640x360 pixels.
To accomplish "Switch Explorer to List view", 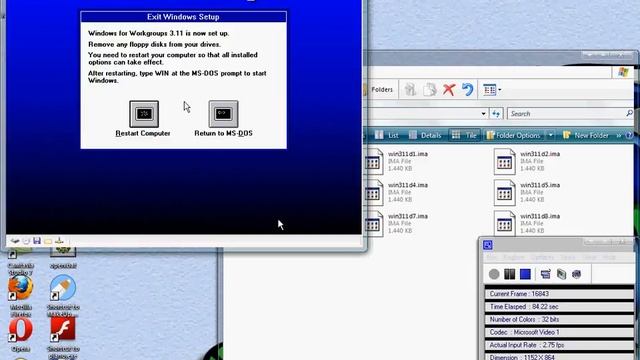I will (x=387, y=135).
